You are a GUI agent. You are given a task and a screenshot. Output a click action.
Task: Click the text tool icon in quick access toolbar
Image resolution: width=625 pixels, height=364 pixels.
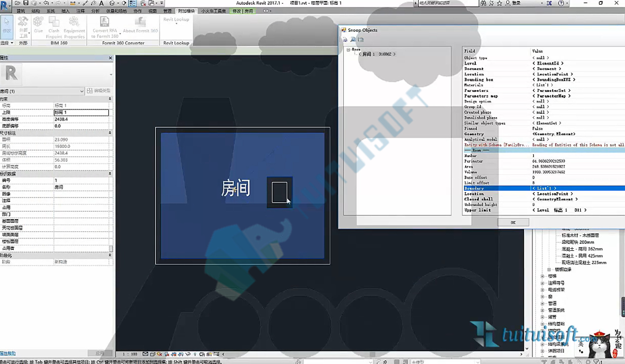tap(101, 3)
